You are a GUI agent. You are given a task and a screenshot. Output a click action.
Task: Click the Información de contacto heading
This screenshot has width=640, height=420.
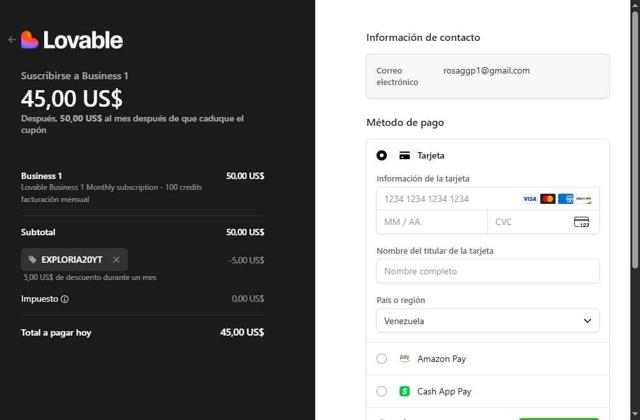pyautogui.click(x=423, y=38)
